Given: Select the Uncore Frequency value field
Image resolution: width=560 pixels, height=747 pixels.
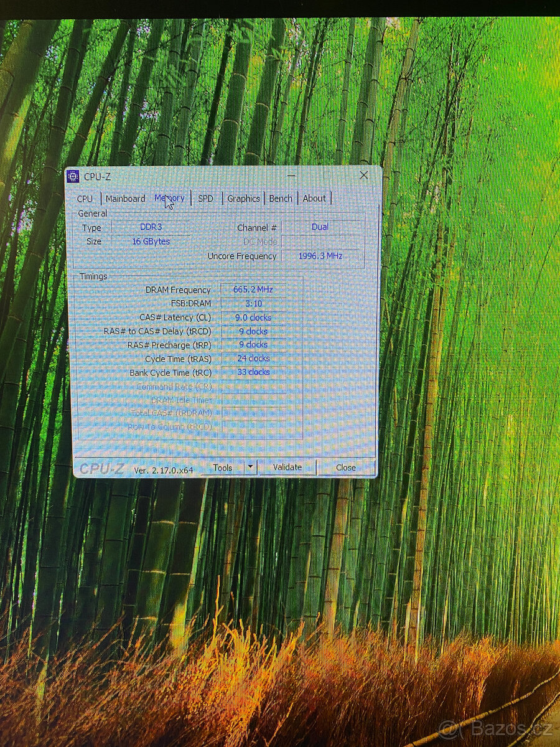Looking at the screenshot, I should (319, 255).
